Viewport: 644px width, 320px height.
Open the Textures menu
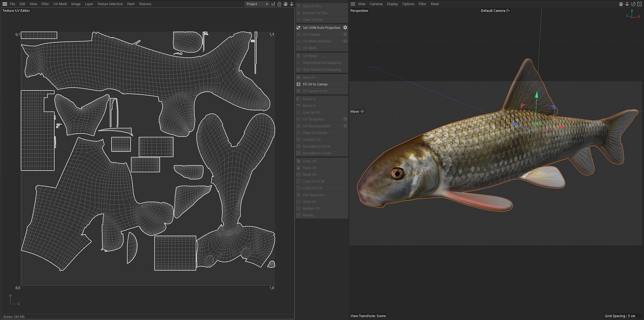point(145,4)
